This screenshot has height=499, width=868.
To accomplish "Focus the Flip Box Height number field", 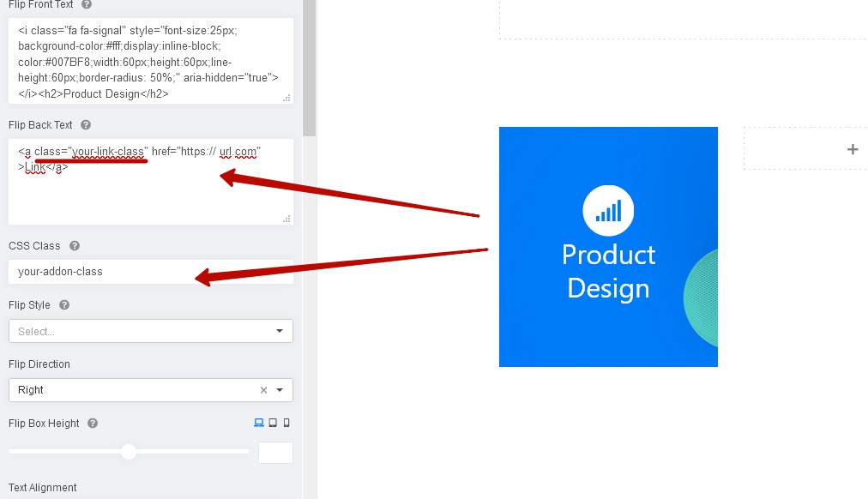I will (x=275, y=453).
